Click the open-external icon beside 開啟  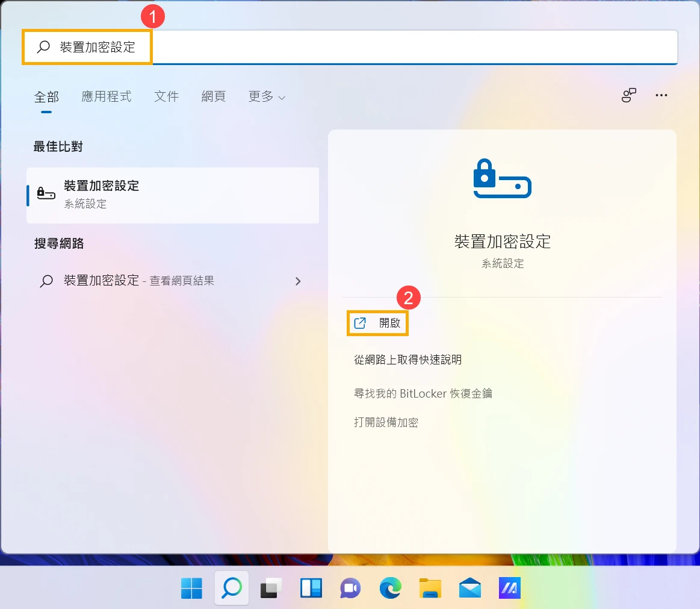tap(360, 323)
